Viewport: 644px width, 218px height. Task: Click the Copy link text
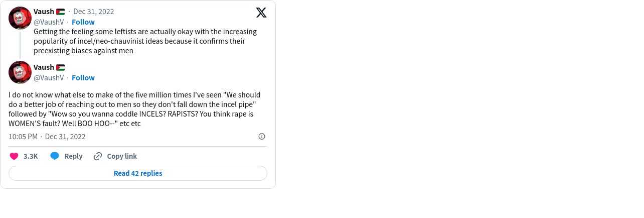pyautogui.click(x=122, y=156)
